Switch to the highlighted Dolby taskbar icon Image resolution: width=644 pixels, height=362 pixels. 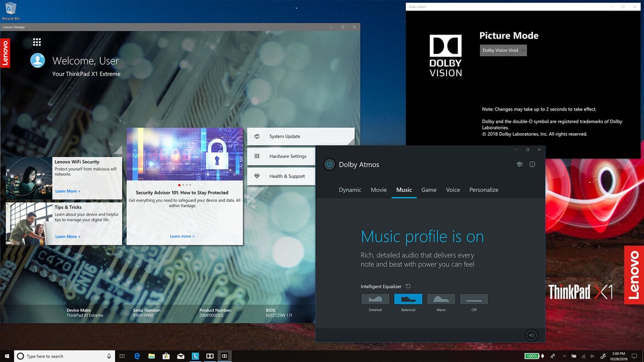225,356
